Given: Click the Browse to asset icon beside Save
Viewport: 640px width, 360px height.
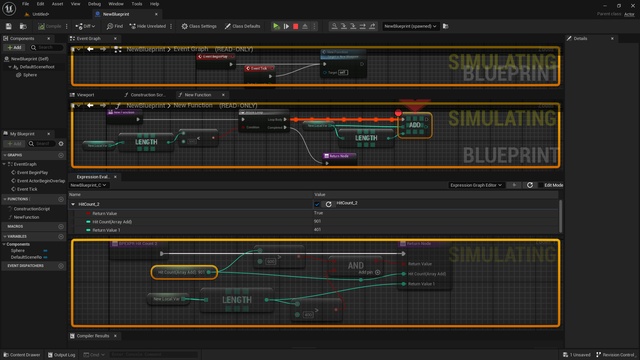Looking at the screenshot, I should tap(23, 26).
